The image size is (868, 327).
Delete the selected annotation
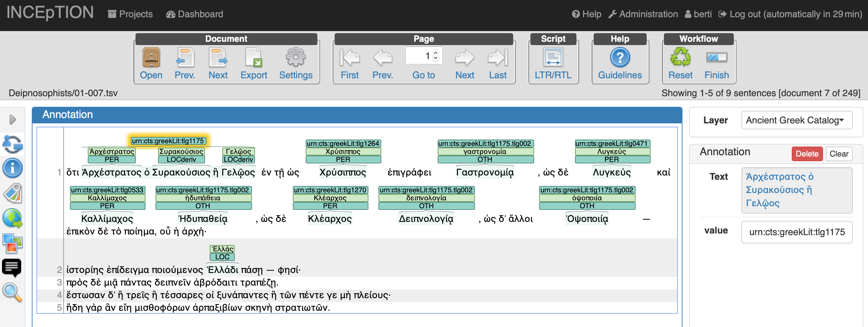pyautogui.click(x=807, y=154)
